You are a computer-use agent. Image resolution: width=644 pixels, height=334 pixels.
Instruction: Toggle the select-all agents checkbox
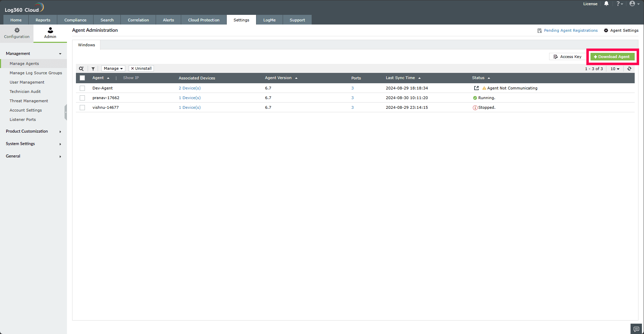(82, 78)
